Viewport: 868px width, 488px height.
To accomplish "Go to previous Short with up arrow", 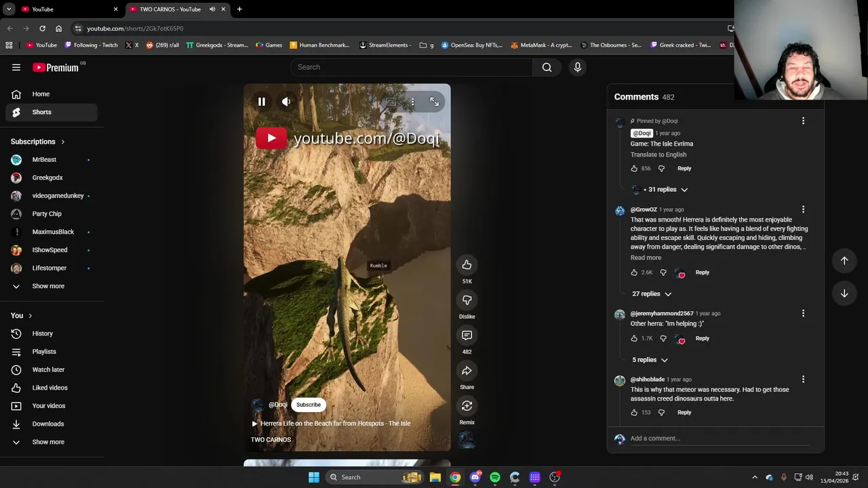I will pos(844,261).
